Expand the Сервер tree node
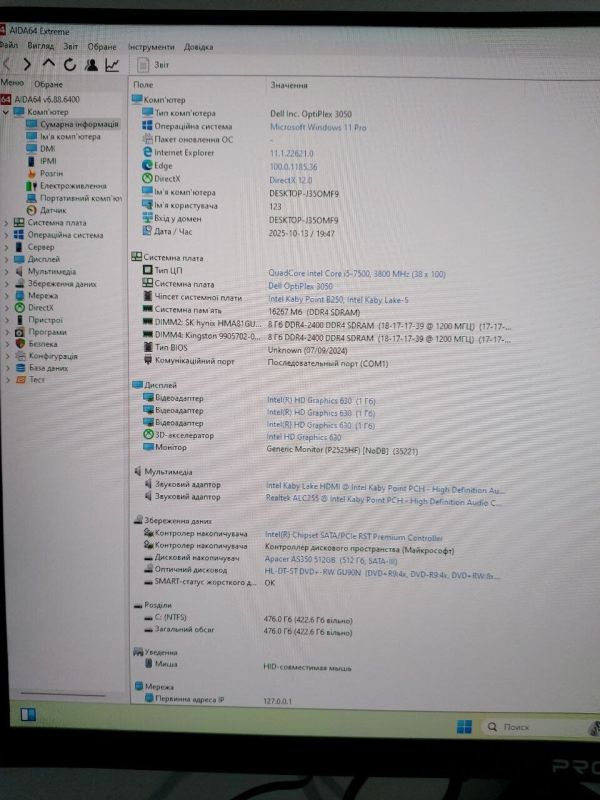 6,247
